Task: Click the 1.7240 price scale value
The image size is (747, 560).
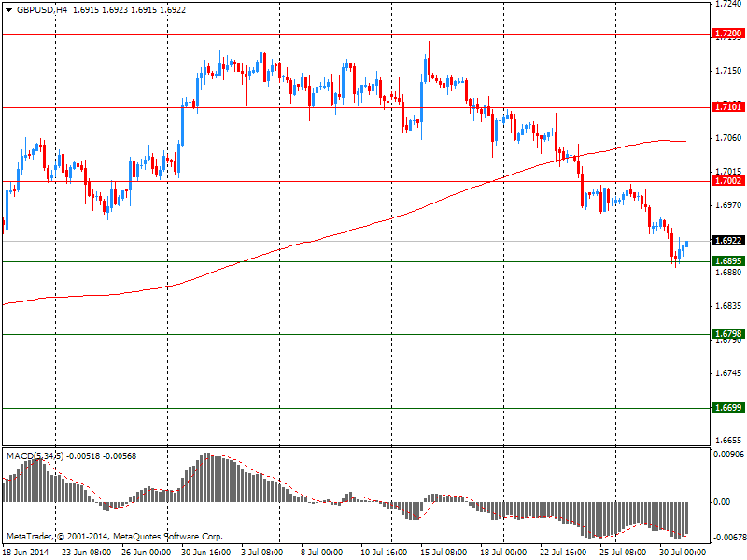Action: [x=728, y=4]
